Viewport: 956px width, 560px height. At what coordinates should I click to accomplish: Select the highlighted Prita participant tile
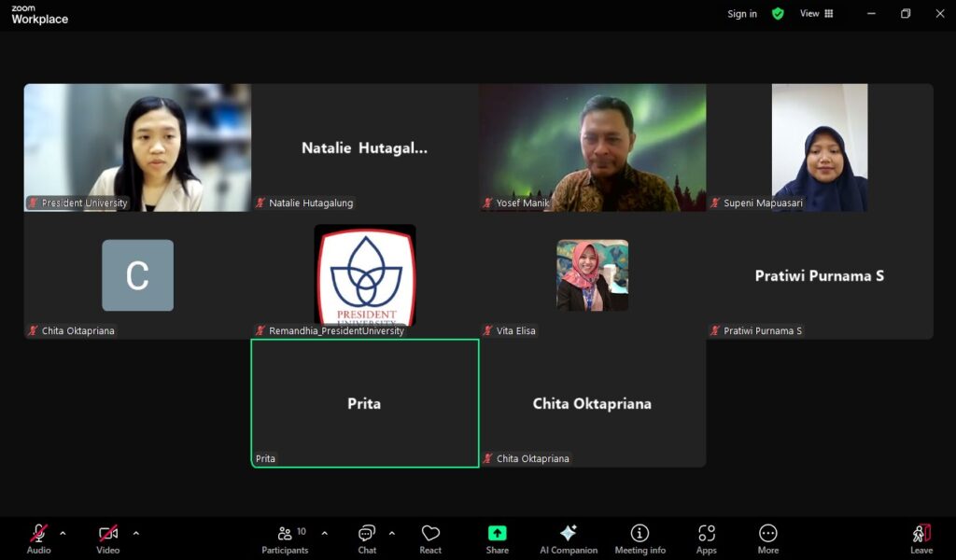[364, 403]
